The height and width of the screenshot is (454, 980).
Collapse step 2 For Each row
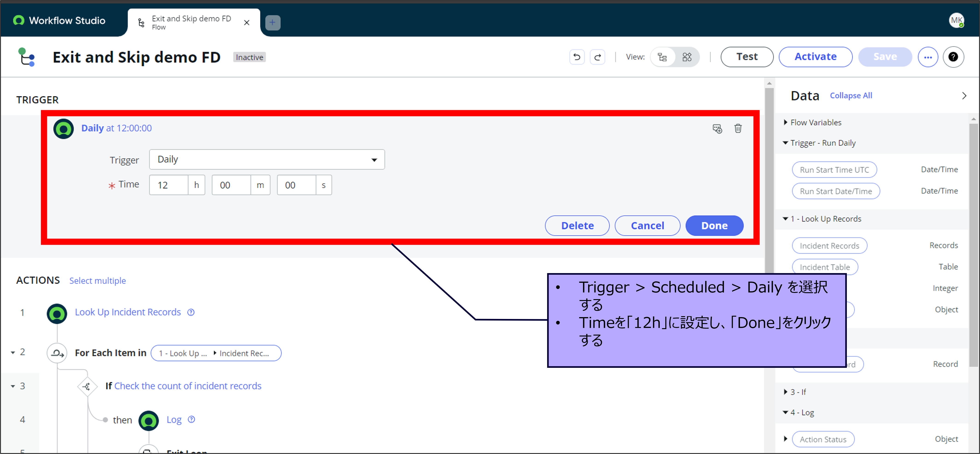coord(13,352)
